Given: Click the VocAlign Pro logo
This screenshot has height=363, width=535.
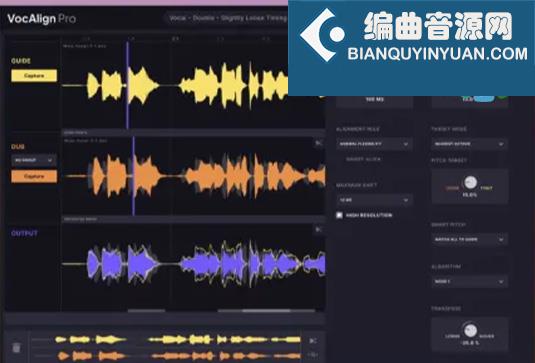Looking at the screenshot, I should pos(41,18).
